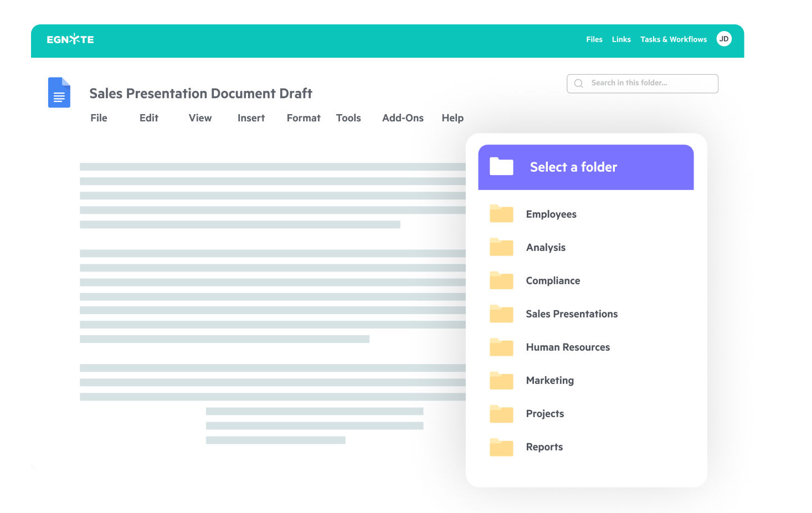
Task: Click the Files navigation link
Action: pyautogui.click(x=594, y=39)
